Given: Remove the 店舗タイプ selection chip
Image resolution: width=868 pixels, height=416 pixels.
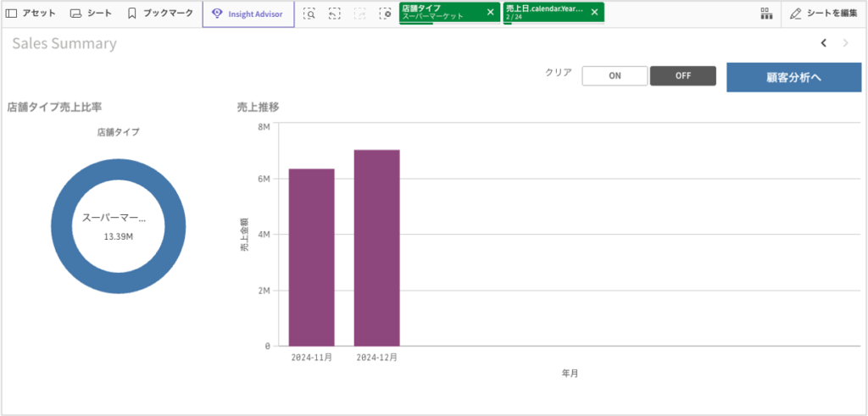Looking at the screenshot, I should (490, 12).
